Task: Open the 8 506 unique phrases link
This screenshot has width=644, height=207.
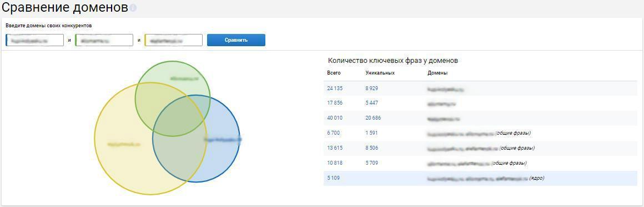Action: click(x=372, y=148)
